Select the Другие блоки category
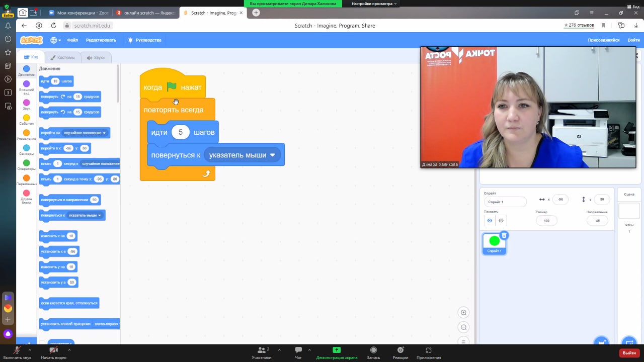644x362 pixels. tap(26, 197)
